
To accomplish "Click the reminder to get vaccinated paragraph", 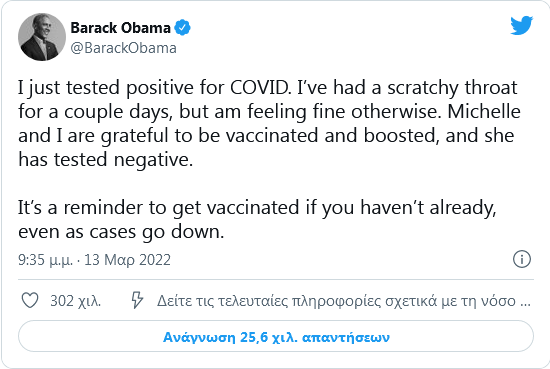I will (x=257, y=219).
